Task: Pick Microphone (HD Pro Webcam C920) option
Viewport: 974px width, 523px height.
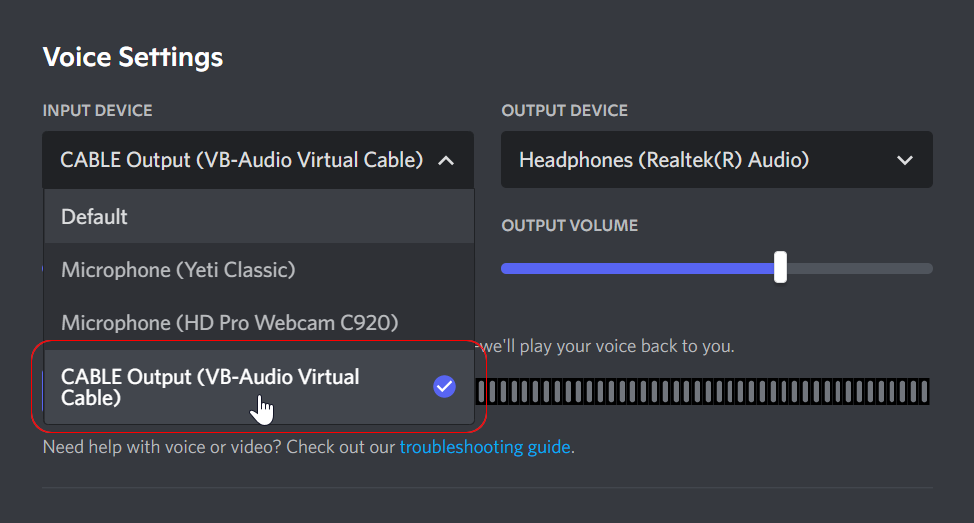Action: click(259, 322)
